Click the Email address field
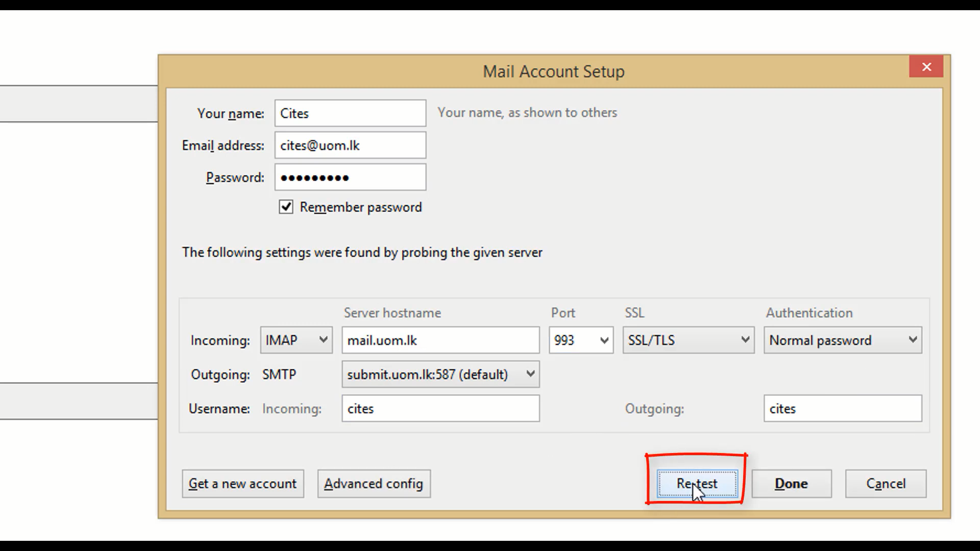Screen dimensions: 980x551 click(x=350, y=145)
